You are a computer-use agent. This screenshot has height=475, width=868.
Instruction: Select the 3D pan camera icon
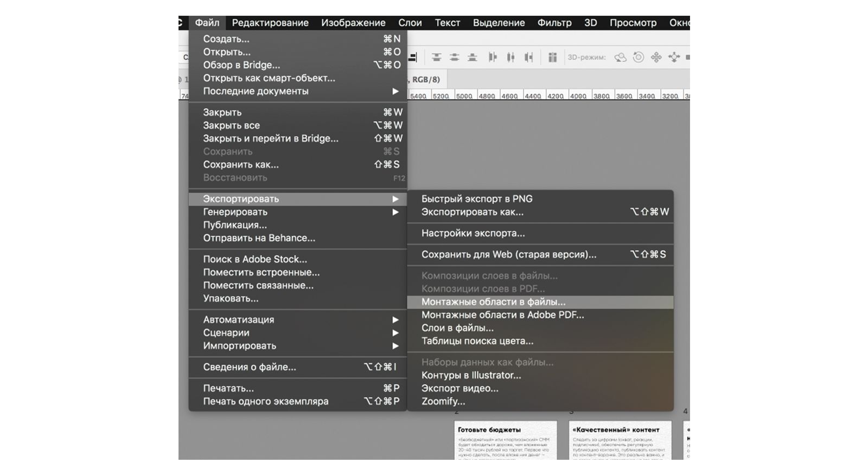(656, 57)
